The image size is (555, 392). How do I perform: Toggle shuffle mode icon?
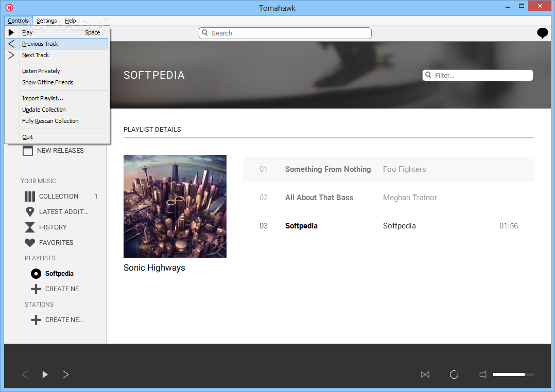pos(425,375)
